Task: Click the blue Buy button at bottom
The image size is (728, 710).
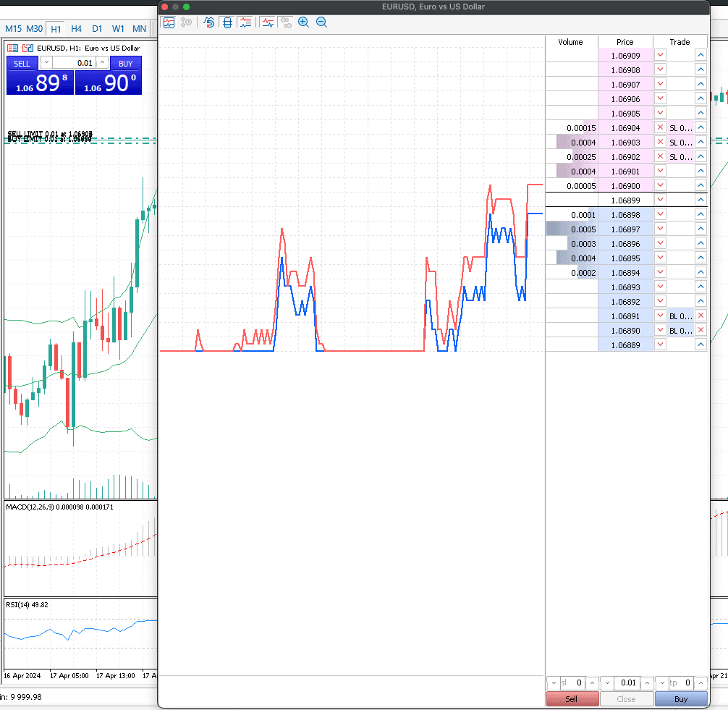Action: point(681,699)
